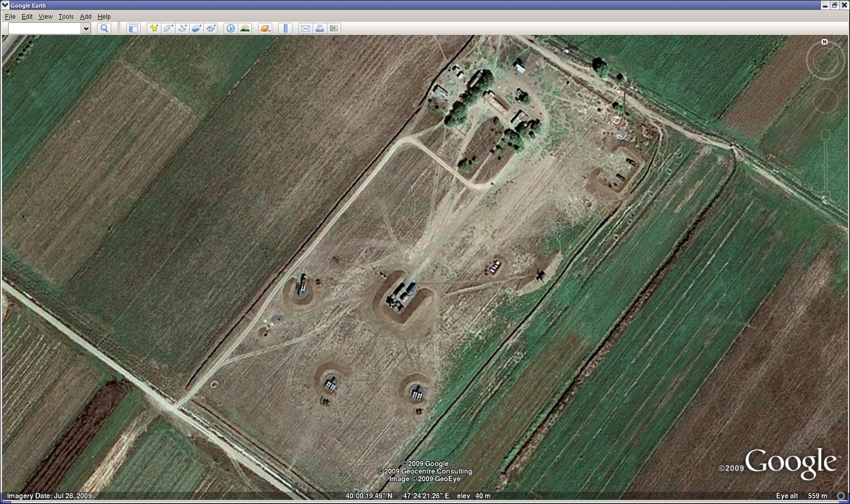Click the View in Google Maps icon
850x504 pixels.
(334, 28)
